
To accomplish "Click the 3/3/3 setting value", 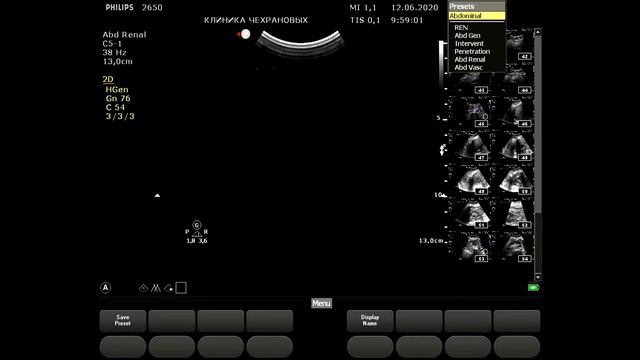I will click(120, 116).
